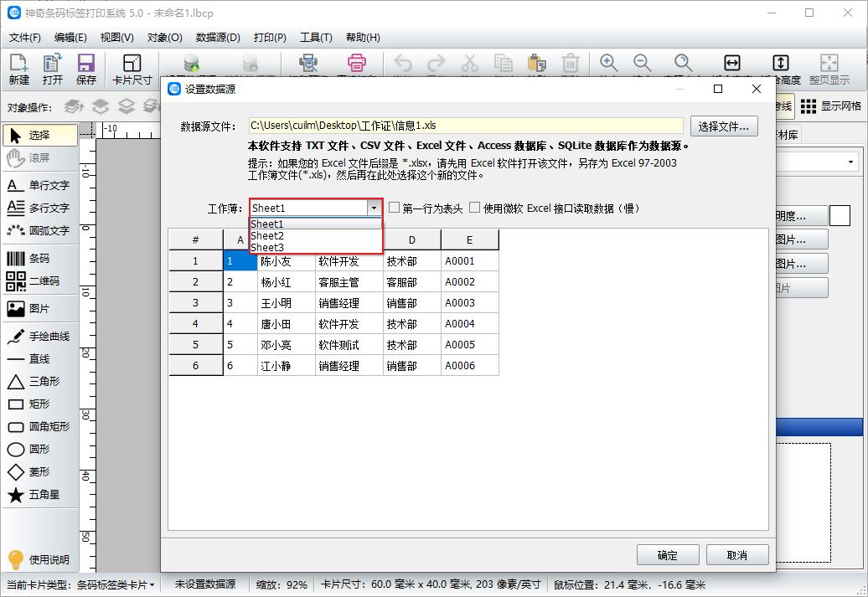Open the data source (数据源) menu

[218, 38]
